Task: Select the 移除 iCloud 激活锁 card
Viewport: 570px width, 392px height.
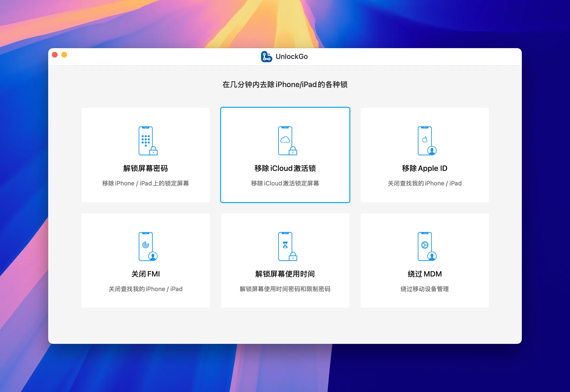Action: tap(285, 155)
